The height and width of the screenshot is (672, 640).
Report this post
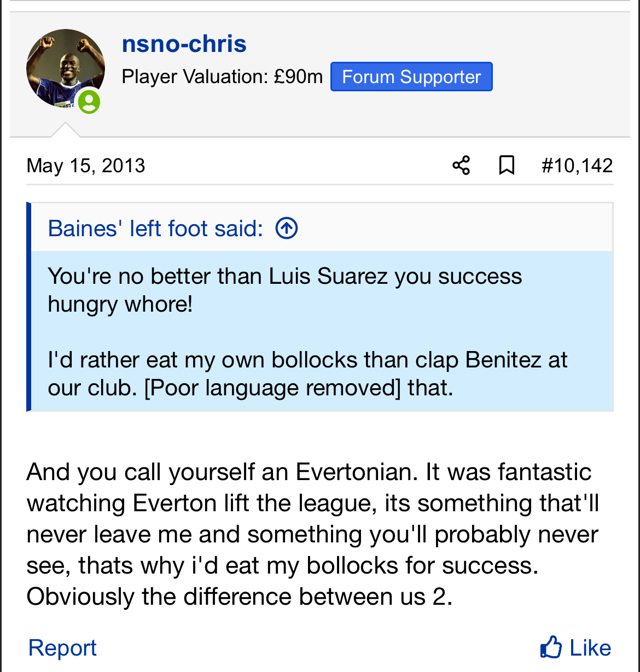pos(62,648)
